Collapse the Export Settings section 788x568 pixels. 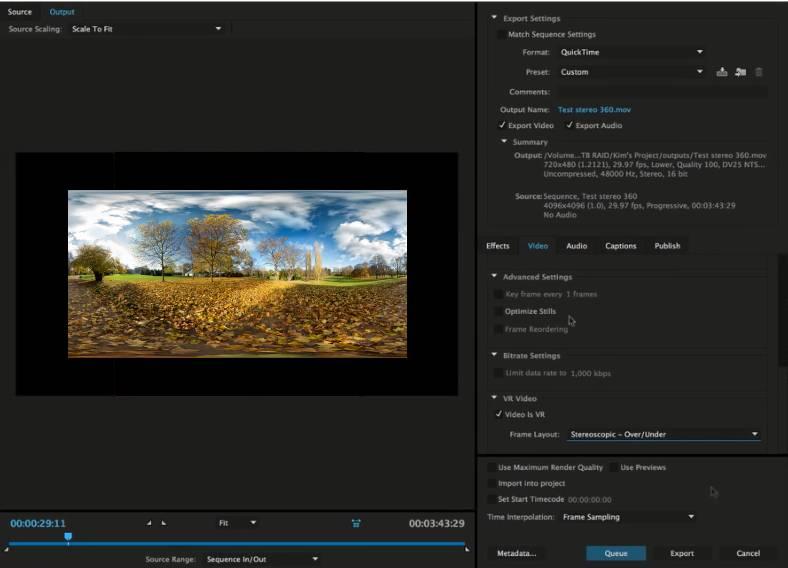click(494, 18)
